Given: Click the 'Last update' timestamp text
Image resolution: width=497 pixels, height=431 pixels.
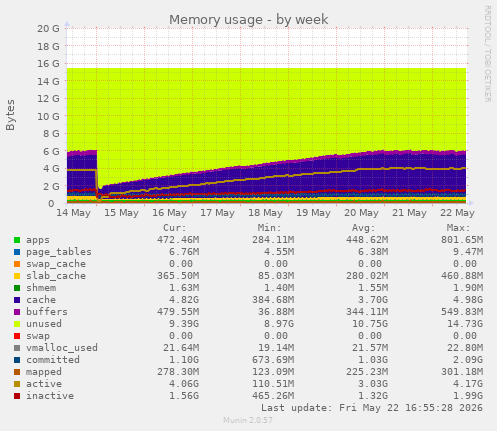Looking at the screenshot, I should (x=372, y=408).
